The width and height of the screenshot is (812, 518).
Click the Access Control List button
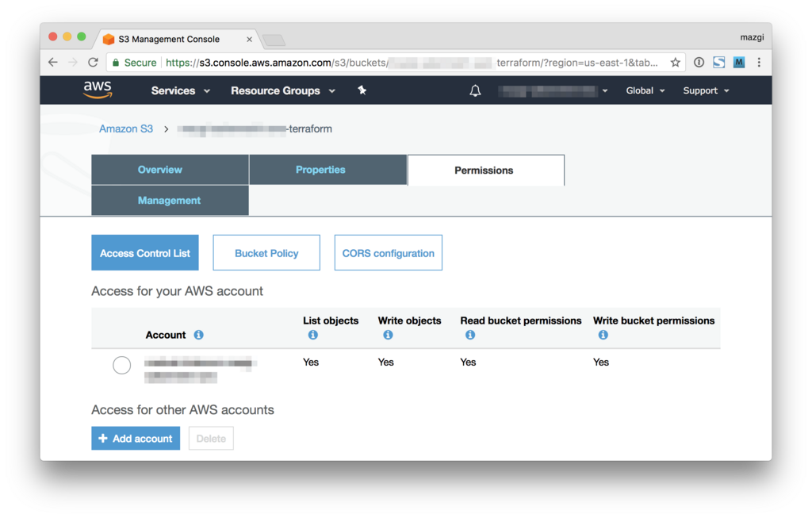(x=145, y=253)
